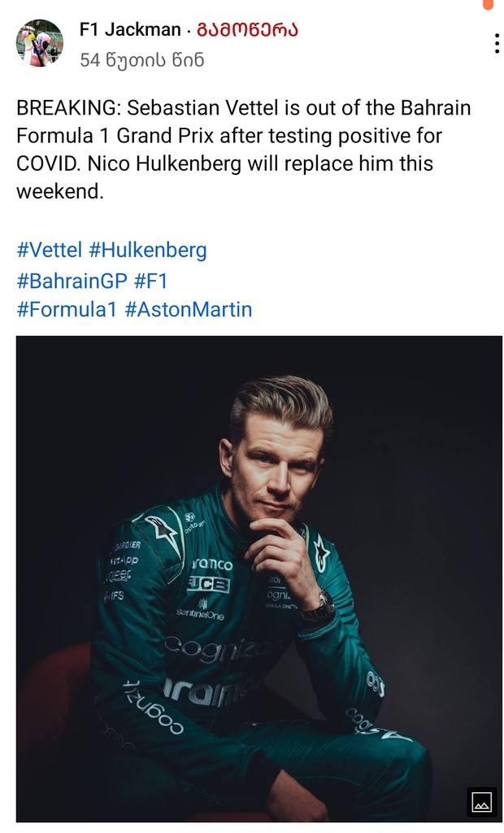This screenshot has width=504, height=833.
Task: Tap the word BREAKING in the post
Action: tap(67, 108)
